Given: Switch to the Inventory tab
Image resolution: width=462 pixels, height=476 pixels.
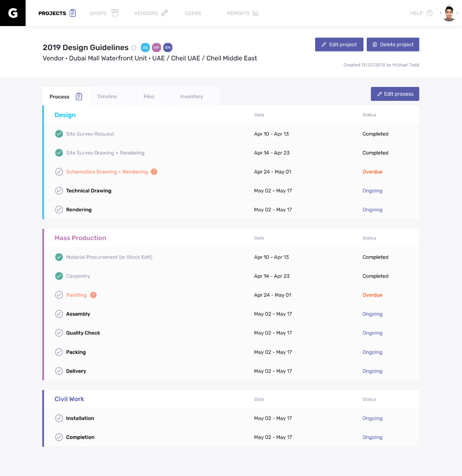Looking at the screenshot, I should point(197,96).
